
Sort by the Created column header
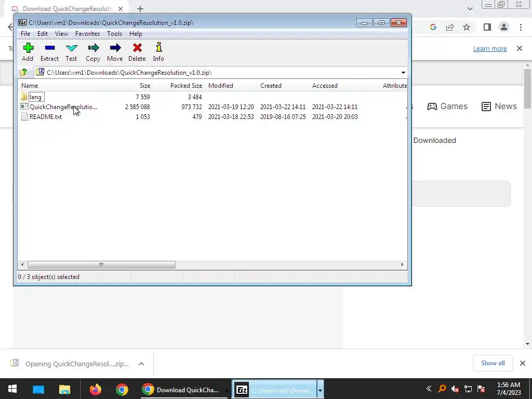pos(283,86)
